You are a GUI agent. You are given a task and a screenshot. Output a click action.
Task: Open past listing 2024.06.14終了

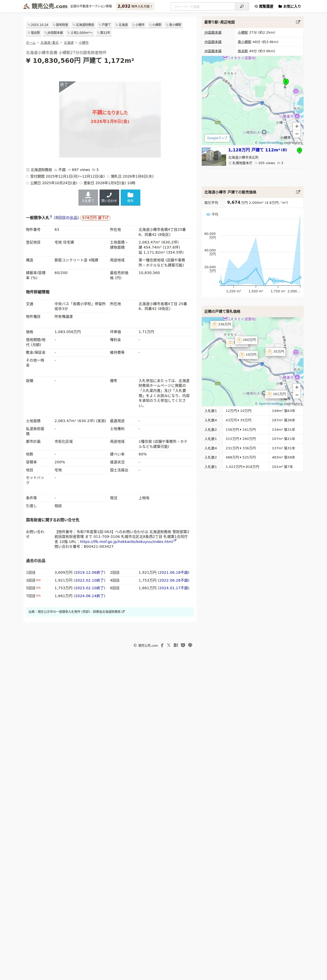click(89, 596)
